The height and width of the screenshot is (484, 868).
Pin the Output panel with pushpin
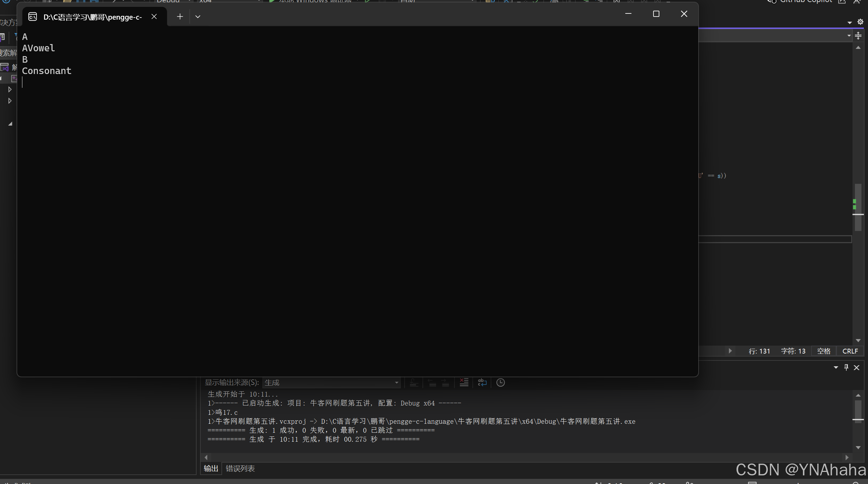pyautogui.click(x=846, y=367)
